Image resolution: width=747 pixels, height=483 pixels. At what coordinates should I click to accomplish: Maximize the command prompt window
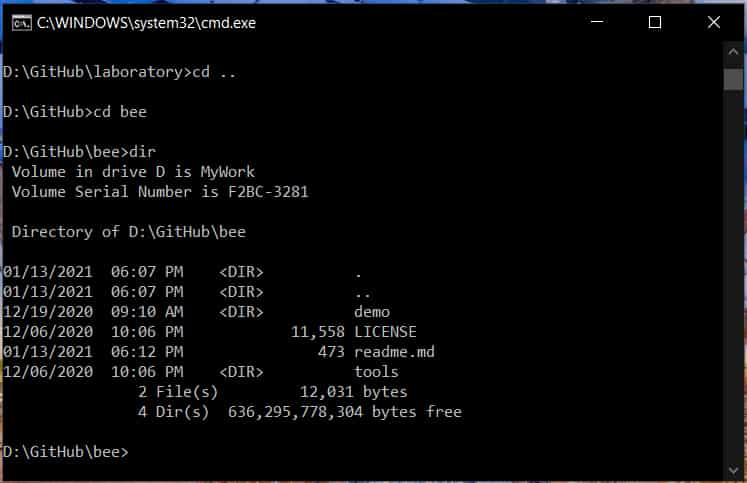pos(655,23)
